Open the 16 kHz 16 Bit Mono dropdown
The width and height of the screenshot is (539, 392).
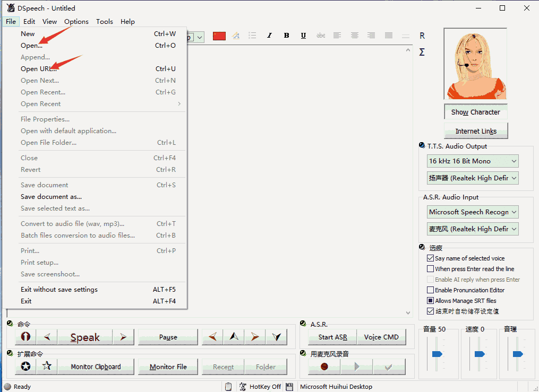tap(473, 161)
